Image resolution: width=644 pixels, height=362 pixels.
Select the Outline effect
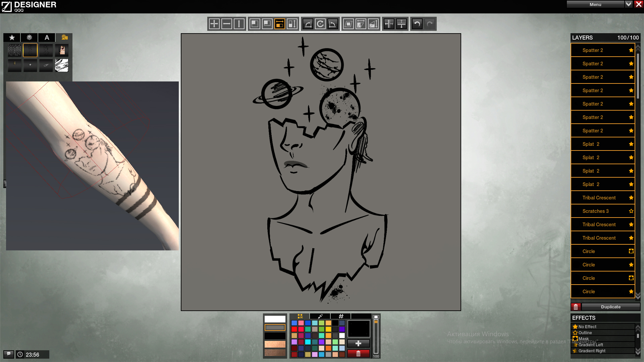(x=585, y=333)
